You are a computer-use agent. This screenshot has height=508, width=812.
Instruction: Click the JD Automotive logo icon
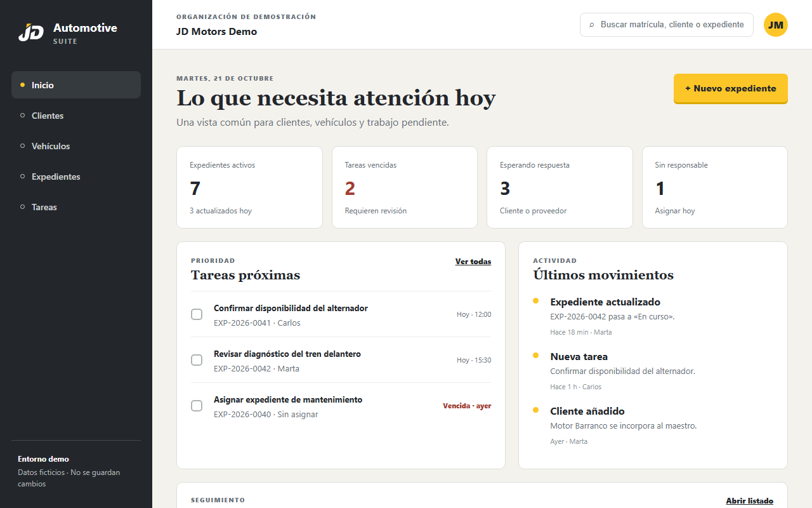click(30, 32)
